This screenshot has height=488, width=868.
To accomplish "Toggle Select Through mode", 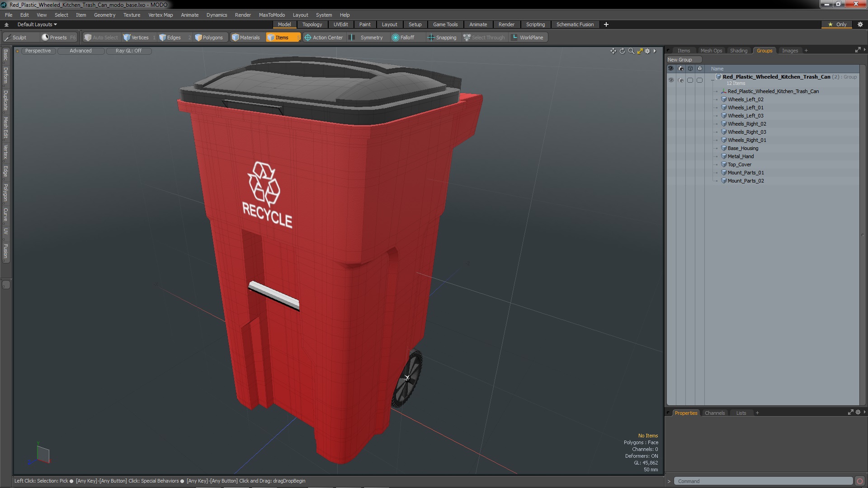I will (484, 38).
